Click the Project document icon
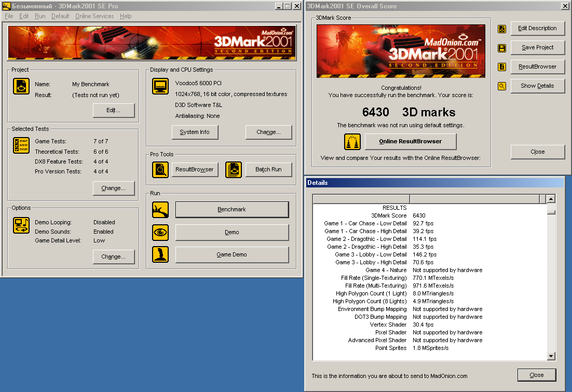Image resolution: width=572 pixels, height=392 pixels. coord(21,87)
